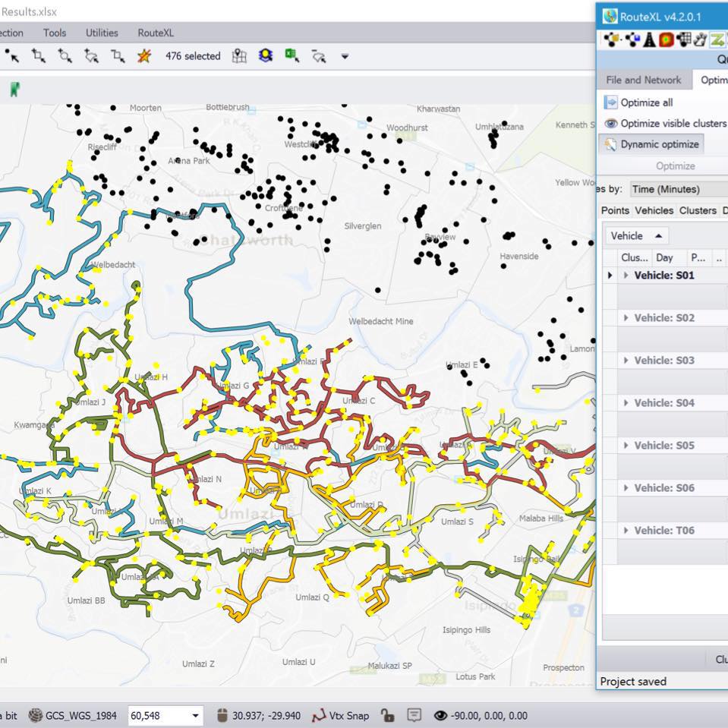Switch to the Clusters tab
This screenshot has height=728, width=728.
(x=698, y=210)
